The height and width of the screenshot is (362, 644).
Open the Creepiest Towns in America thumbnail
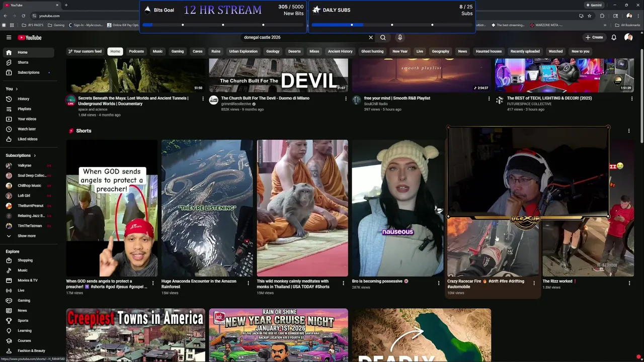(x=136, y=335)
